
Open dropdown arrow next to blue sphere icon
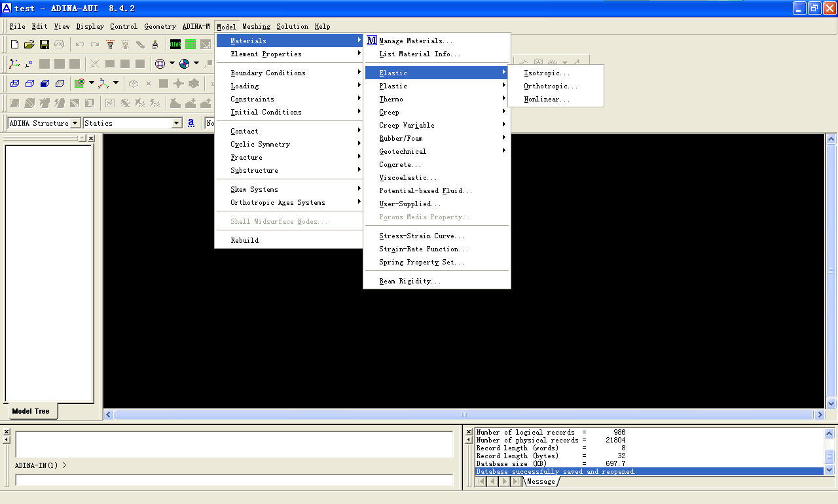tap(196, 63)
